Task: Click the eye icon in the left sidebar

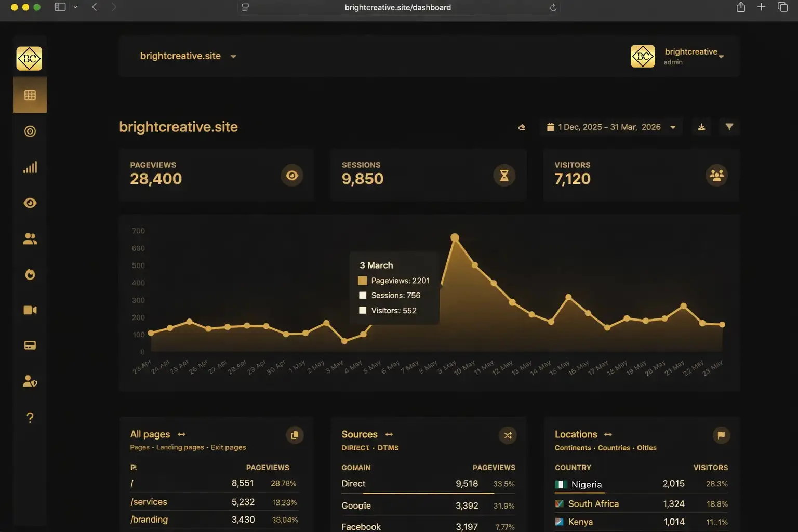Action: coord(30,203)
